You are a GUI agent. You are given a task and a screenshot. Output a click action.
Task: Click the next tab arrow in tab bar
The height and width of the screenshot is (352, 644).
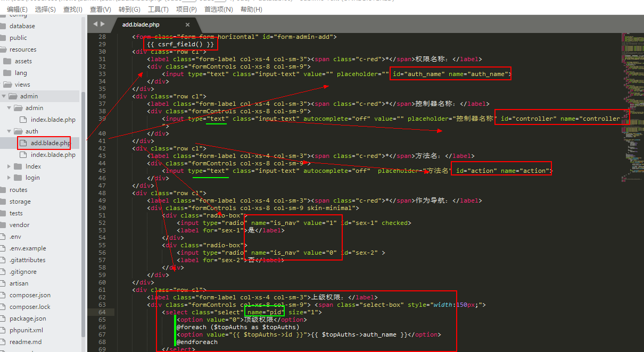102,24
